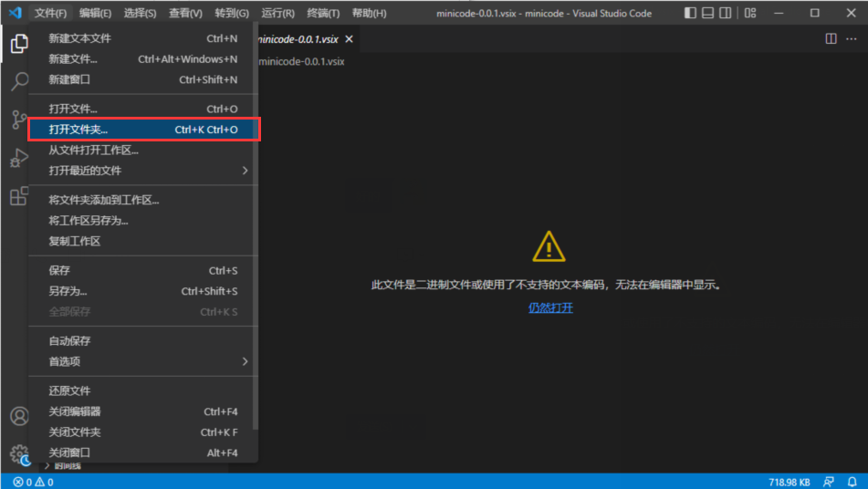Image resolution: width=868 pixels, height=489 pixels.
Task: Open the Source Control view
Action: 19,120
